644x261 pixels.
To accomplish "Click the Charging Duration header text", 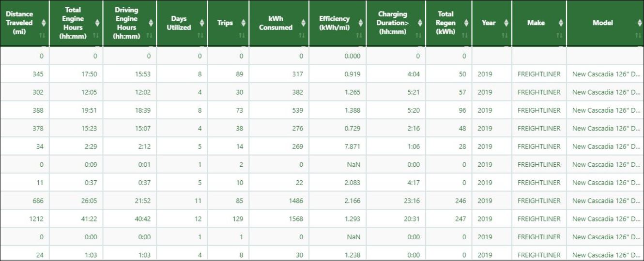I will 392,23.
